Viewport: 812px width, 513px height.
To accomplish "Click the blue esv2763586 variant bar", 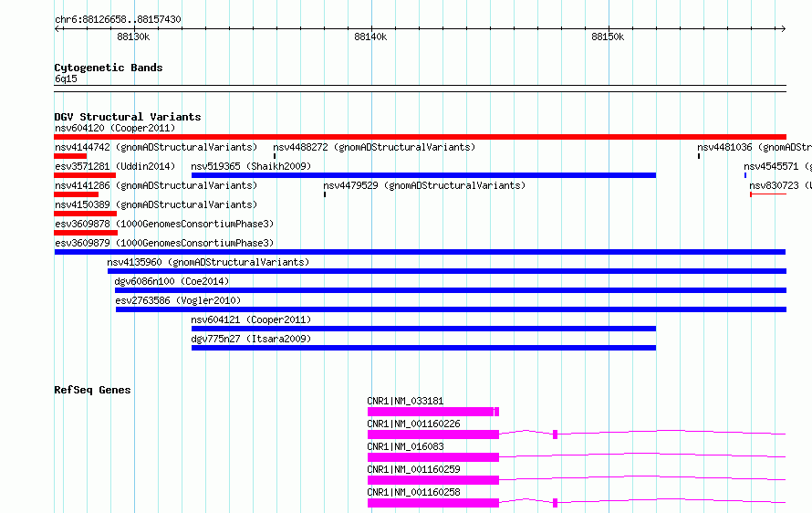I will click(x=451, y=309).
